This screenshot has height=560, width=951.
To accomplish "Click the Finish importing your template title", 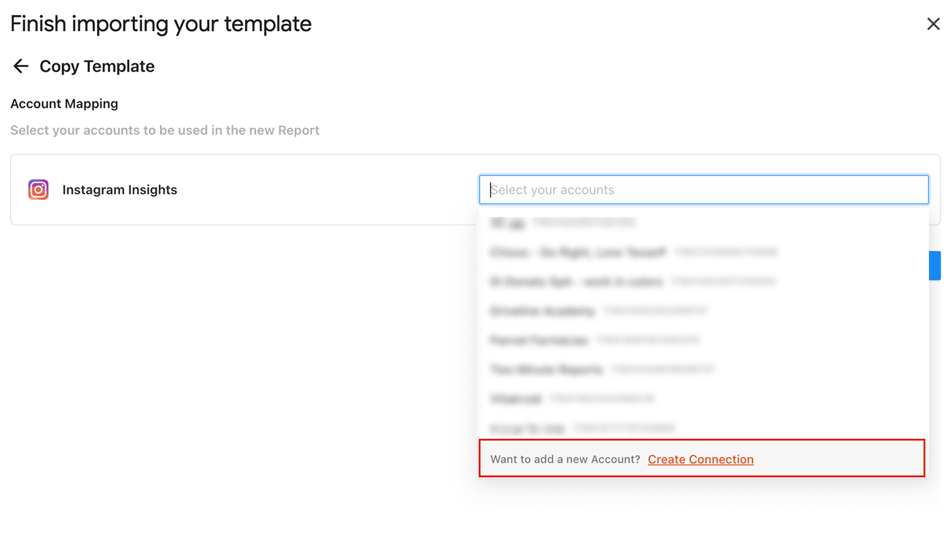I will point(160,24).
